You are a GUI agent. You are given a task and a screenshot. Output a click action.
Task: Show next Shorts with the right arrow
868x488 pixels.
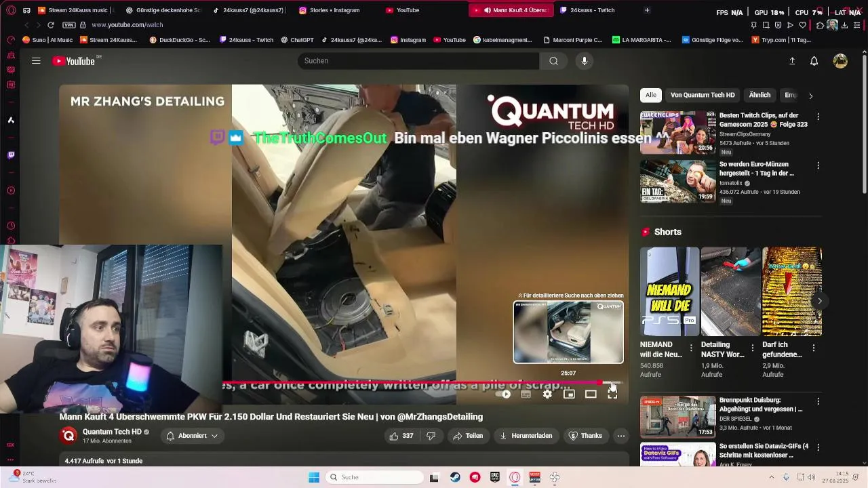tap(819, 301)
